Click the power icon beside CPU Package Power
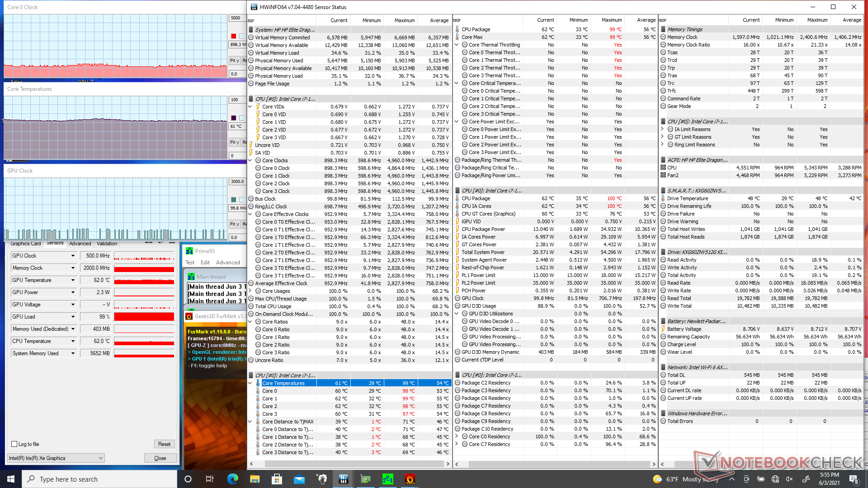 coord(458,229)
